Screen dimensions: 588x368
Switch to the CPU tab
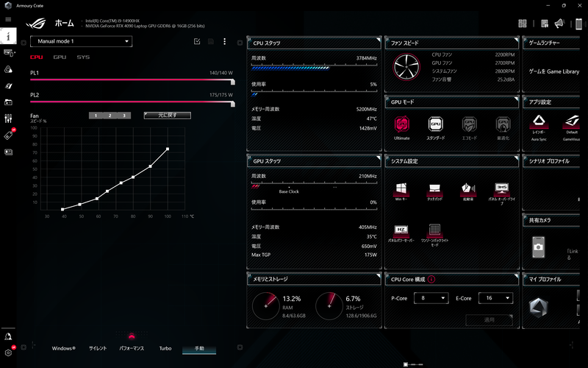pos(36,57)
